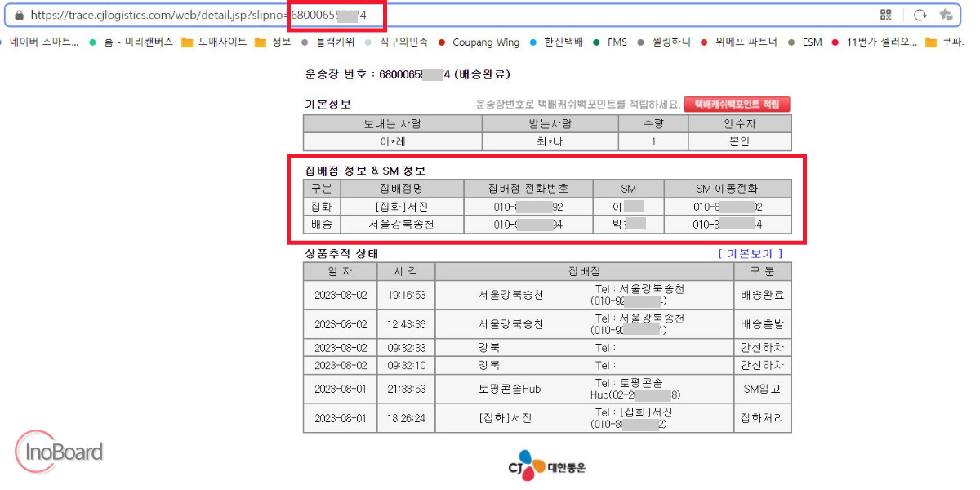The height and width of the screenshot is (490, 980).
Task: Click the reload icon in address bar
Action: [x=920, y=15]
